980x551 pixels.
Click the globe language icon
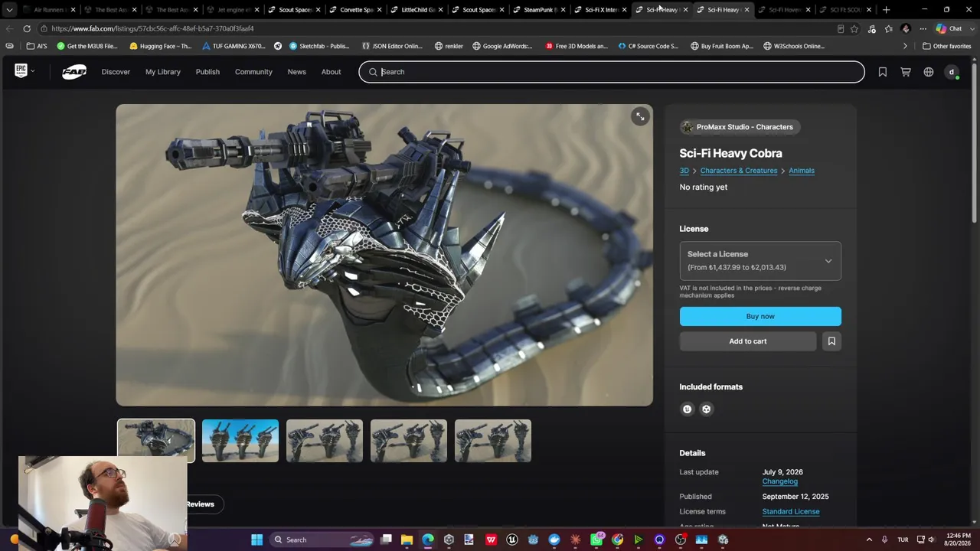tap(929, 72)
